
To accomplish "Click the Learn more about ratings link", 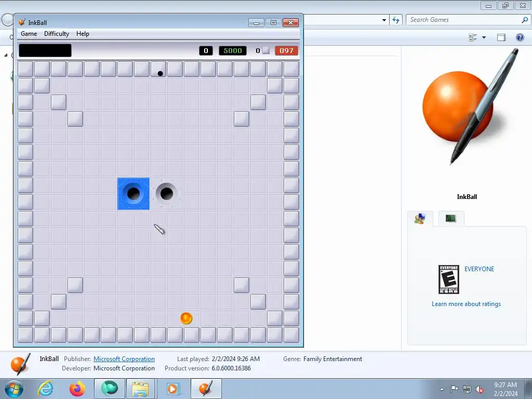I will pos(466,304).
